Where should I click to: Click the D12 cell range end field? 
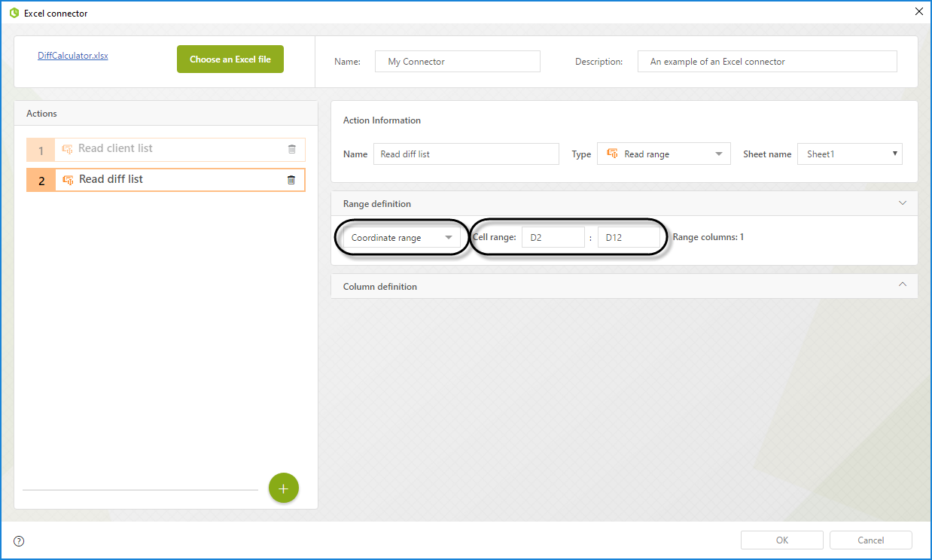click(629, 238)
